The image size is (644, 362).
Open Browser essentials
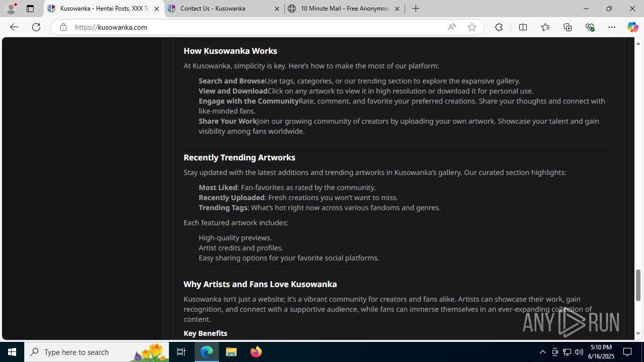point(590,27)
